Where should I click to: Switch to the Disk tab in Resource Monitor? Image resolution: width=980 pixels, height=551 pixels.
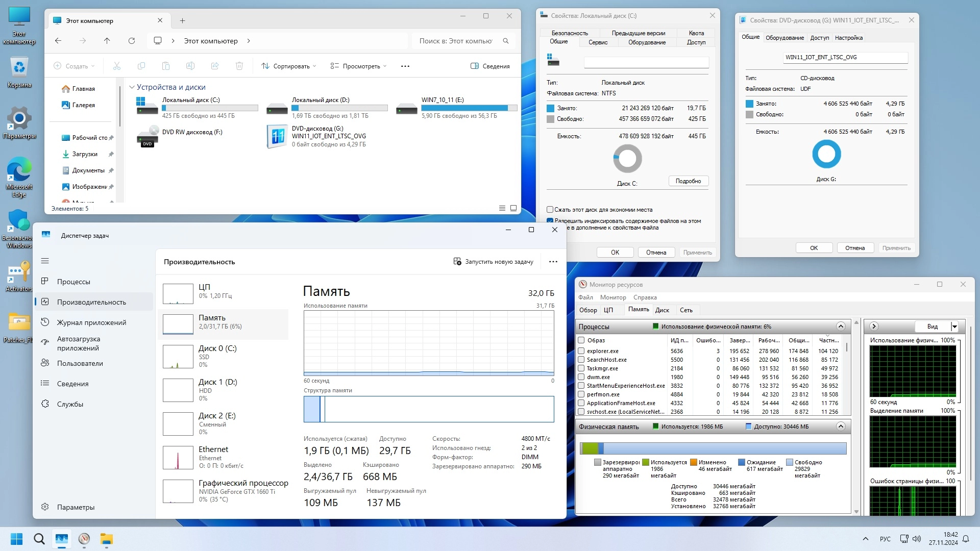(x=662, y=310)
